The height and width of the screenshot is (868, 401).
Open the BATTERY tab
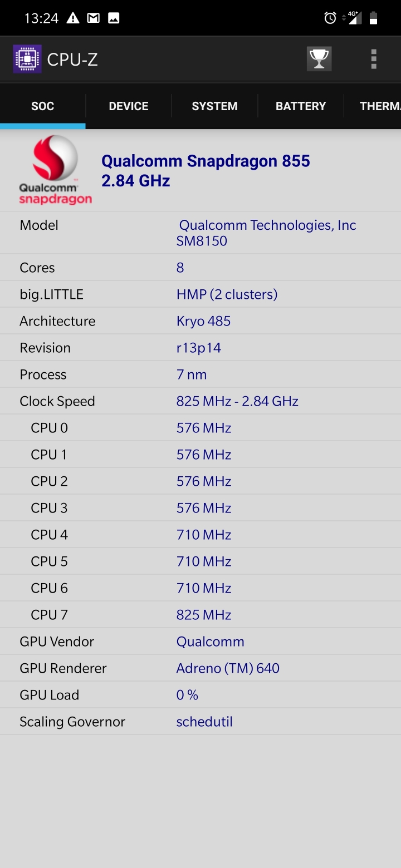click(x=301, y=106)
